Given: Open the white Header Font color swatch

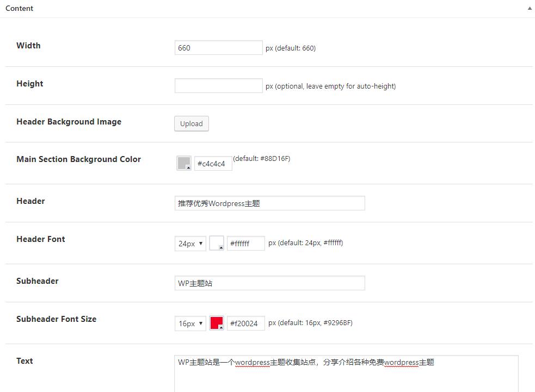Looking at the screenshot, I should point(215,242).
